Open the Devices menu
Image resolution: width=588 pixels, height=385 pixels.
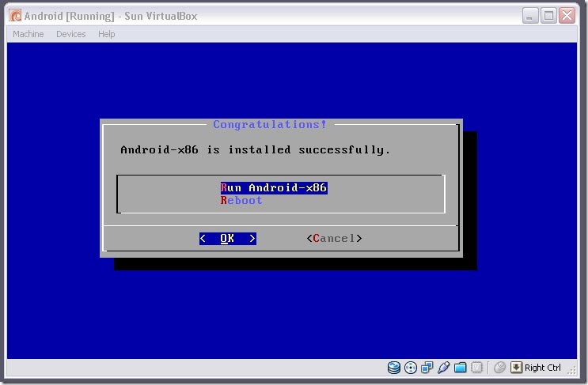tap(71, 34)
